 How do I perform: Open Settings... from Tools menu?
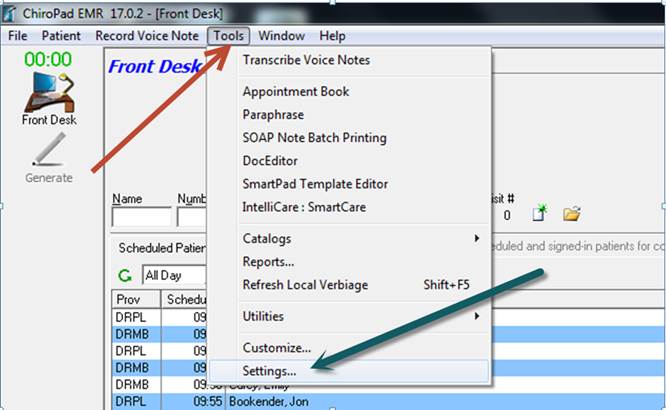349,371
